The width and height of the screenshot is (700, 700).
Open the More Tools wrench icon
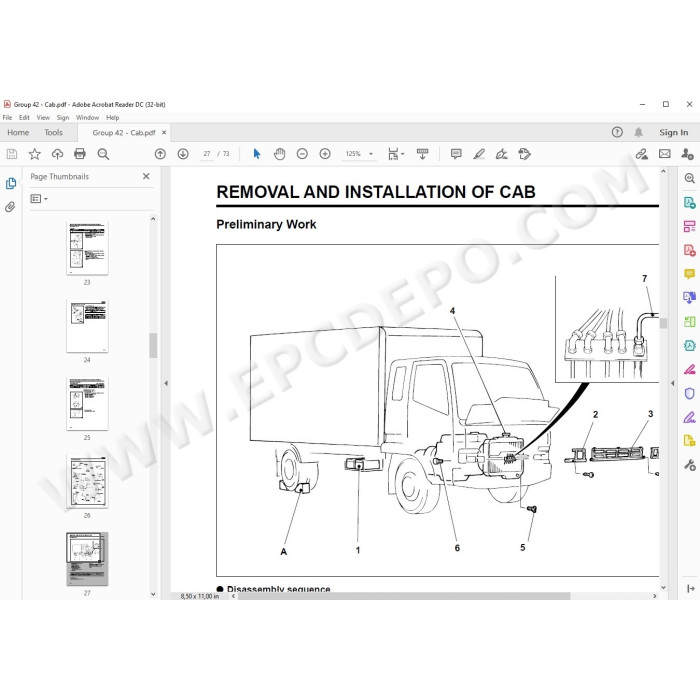click(689, 465)
